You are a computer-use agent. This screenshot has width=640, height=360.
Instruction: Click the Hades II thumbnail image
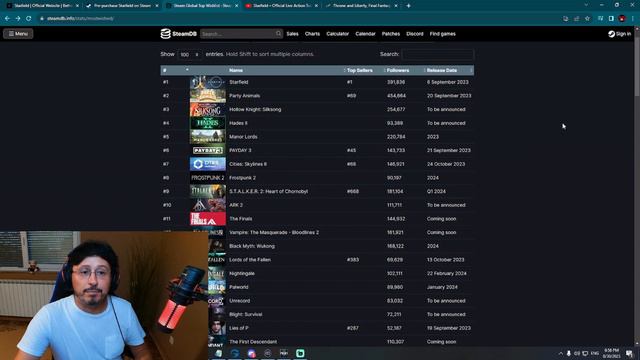(208, 123)
